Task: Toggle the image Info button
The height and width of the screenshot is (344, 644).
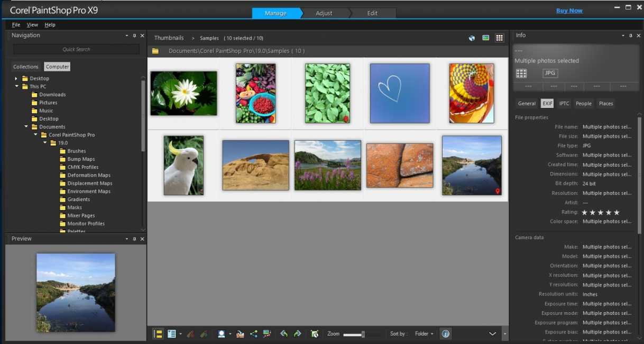Action: click(445, 334)
